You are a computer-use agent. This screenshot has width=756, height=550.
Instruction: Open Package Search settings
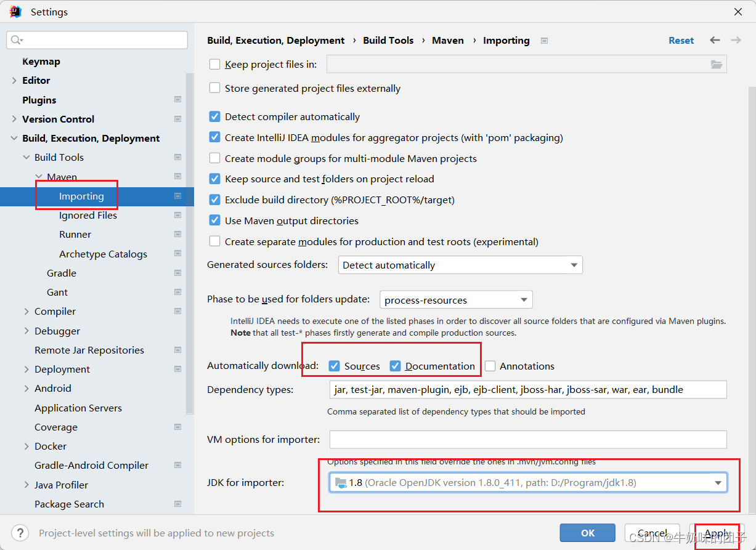pyautogui.click(x=69, y=504)
